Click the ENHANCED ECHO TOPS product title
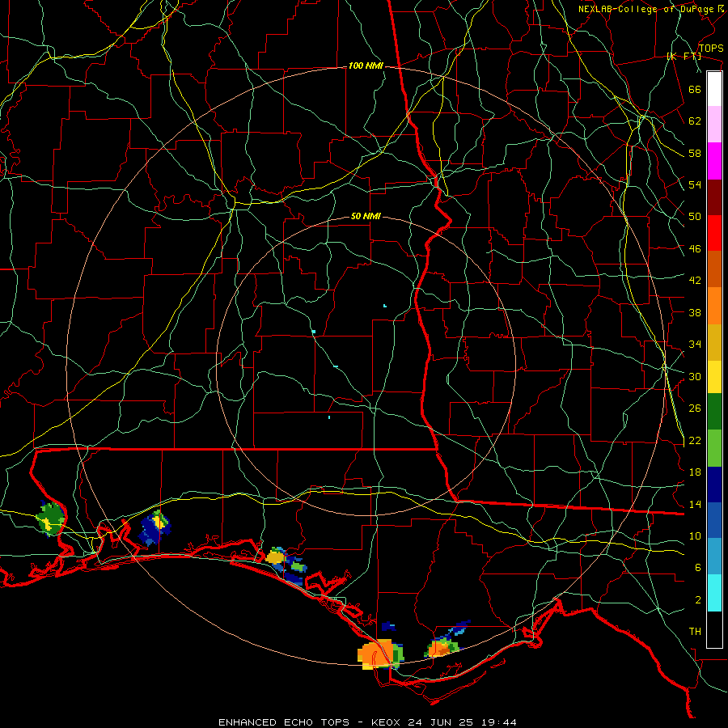Viewport: 728px width, 728px height. click(284, 722)
